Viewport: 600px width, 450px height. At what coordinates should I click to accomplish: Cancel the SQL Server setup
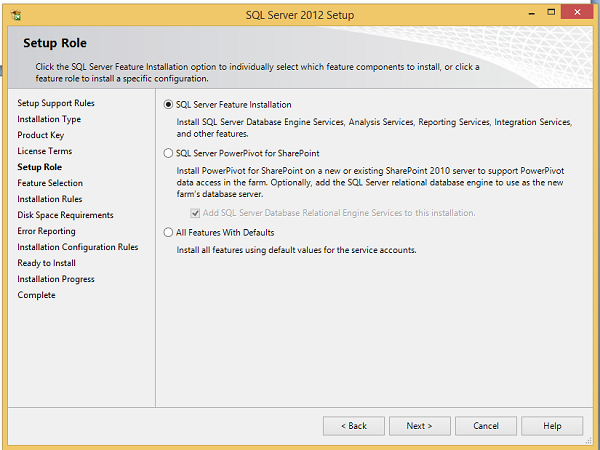click(486, 426)
